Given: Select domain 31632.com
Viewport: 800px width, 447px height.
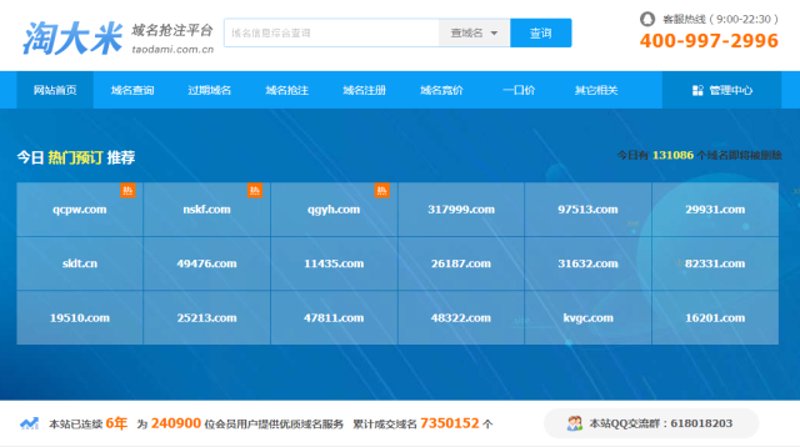Looking at the screenshot, I should (588, 263).
